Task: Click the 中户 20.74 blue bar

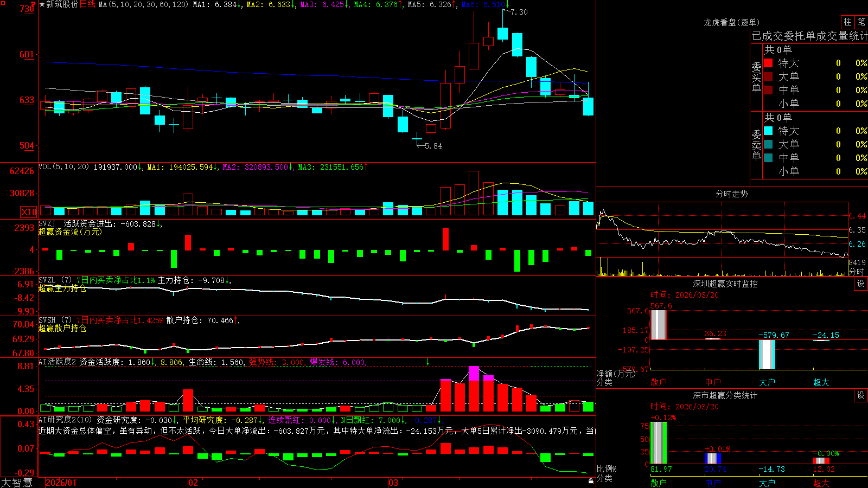Action: (x=712, y=459)
